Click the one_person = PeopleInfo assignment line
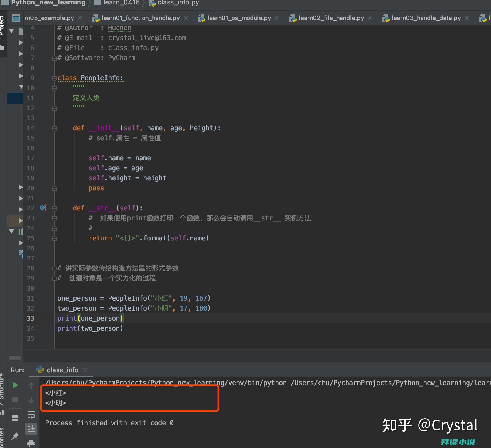 point(134,298)
